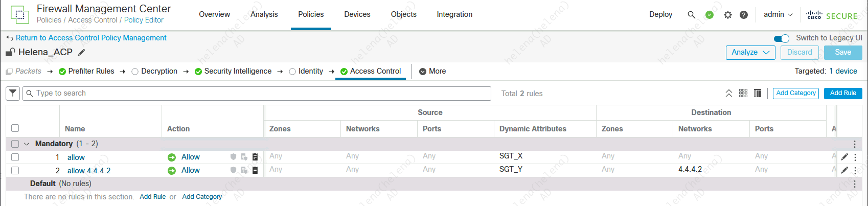The width and height of the screenshot is (868, 206).
Task: Open the Devices menu
Action: pos(357,15)
